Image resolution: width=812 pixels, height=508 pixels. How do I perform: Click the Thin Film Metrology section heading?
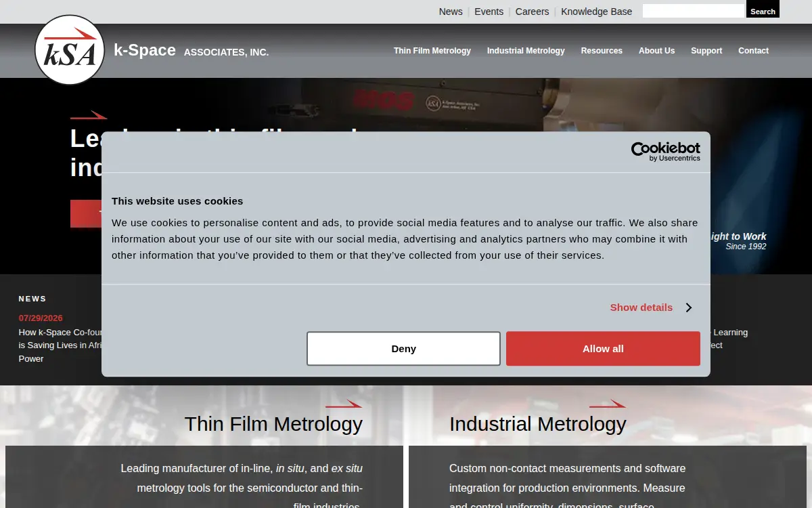pyautogui.click(x=273, y=424)
